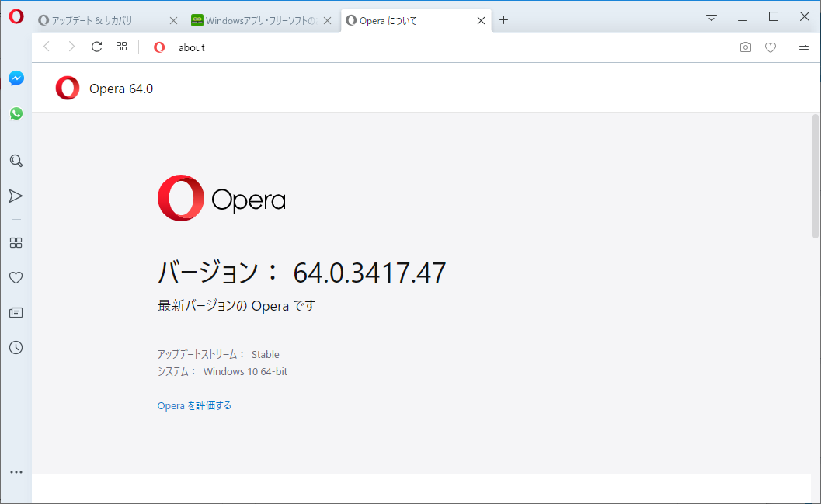This screenshot has width=821, height=504.
Task: Toggle tab menu with the dropdown arrow
Action: pos(710,16)
